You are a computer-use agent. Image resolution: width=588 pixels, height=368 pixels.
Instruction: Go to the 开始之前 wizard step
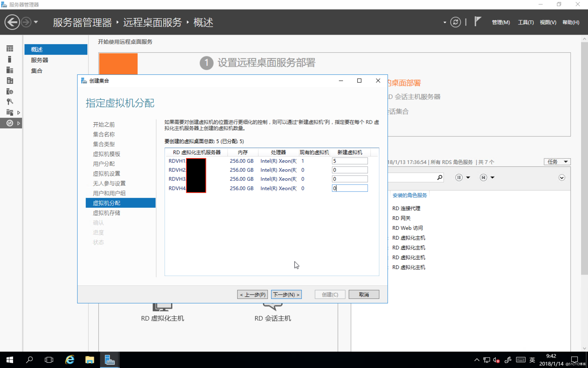[104, 125]
